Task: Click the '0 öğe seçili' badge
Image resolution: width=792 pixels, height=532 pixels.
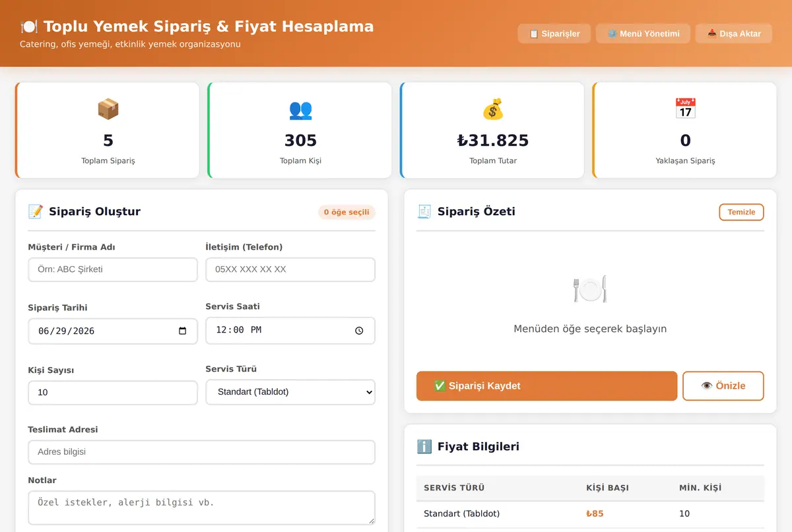Action: (x=346, y=212)
